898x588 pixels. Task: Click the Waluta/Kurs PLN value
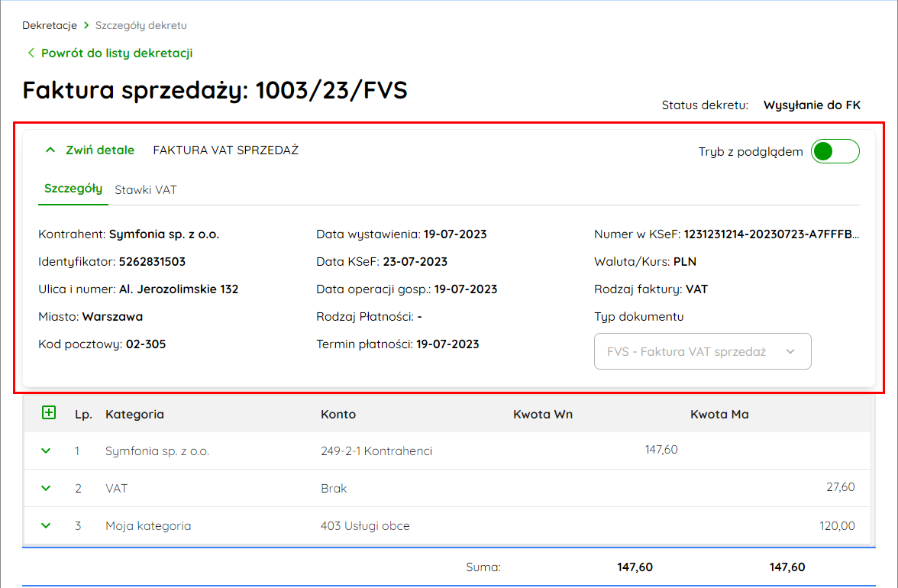click(x=684, y=262)
